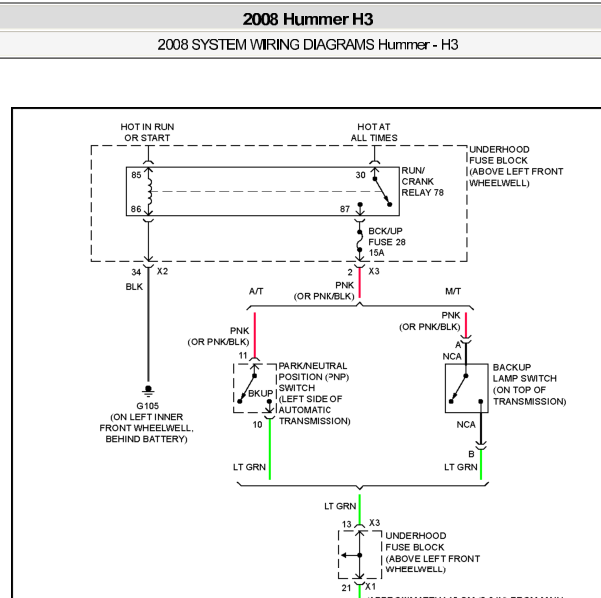Viewport: 601px width, 598px height.
Task: Click relay terminal number 87
Action: click(345, 209)
